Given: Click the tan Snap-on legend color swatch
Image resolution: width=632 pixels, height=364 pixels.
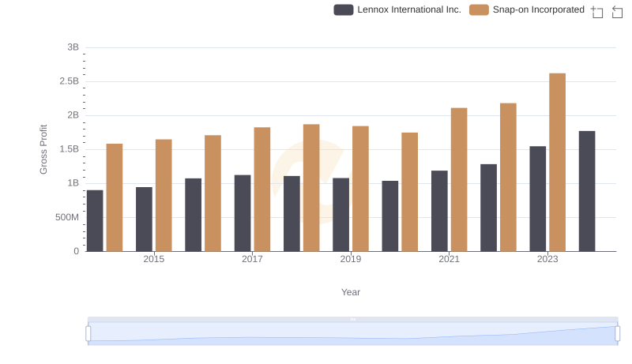Looking at the screenshot, I should tap(479, 9).
